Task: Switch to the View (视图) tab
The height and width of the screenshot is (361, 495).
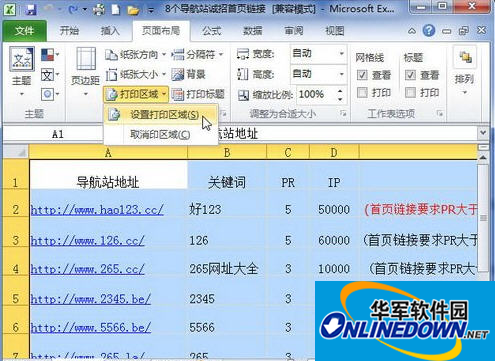Action: click(334, 31)
